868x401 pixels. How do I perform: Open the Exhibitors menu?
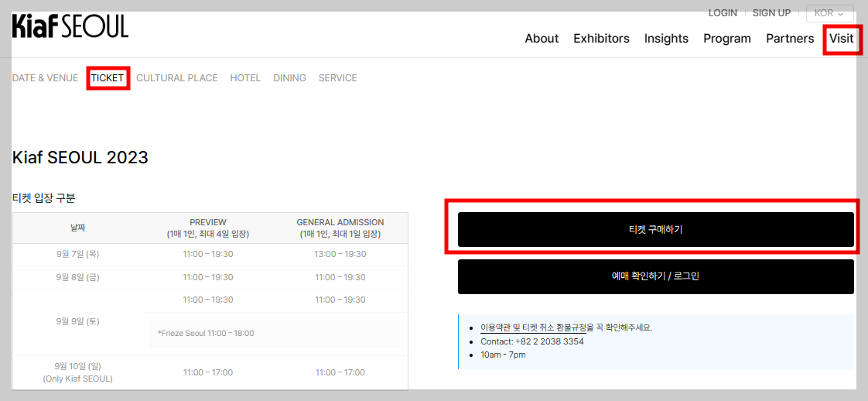point(601,38)
